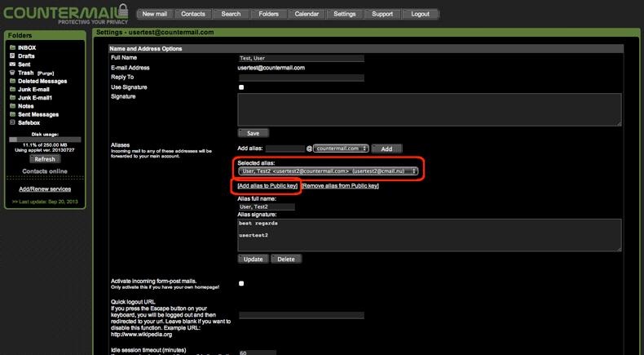Check Activate incoming form-post mails
The width and height of the screenshot is (644, 355).
(x=241, y=283)
